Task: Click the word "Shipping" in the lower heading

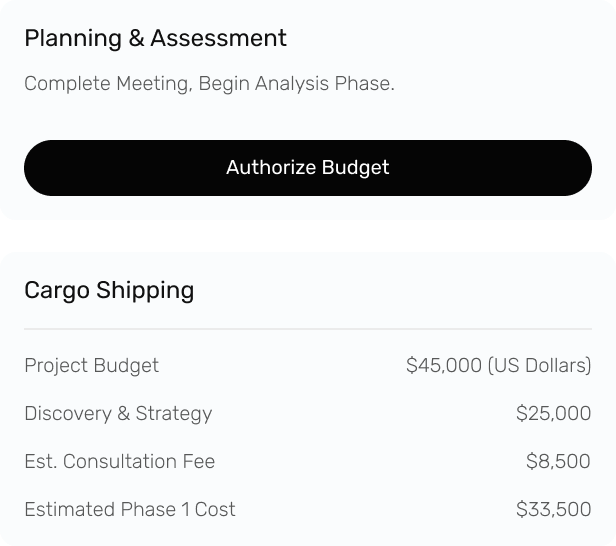Action: tap(145, 291)
